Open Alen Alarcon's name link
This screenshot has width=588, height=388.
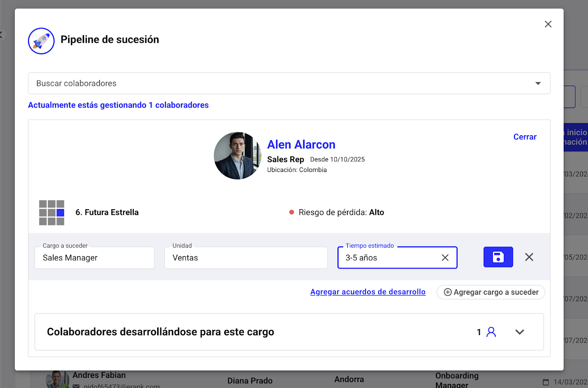(x=301, y=144)
